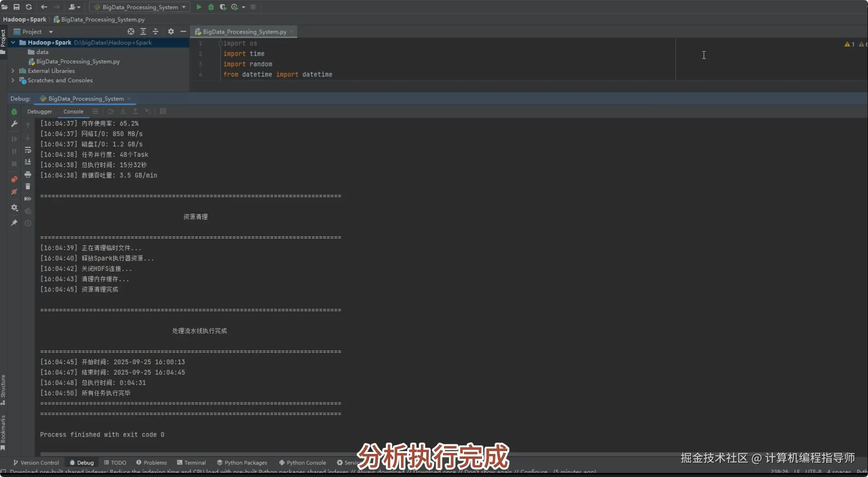Click the Expand All icon in Project panel
Viewport: 868px width, 477px height.
pyautogui.click(x=143, y=31)
